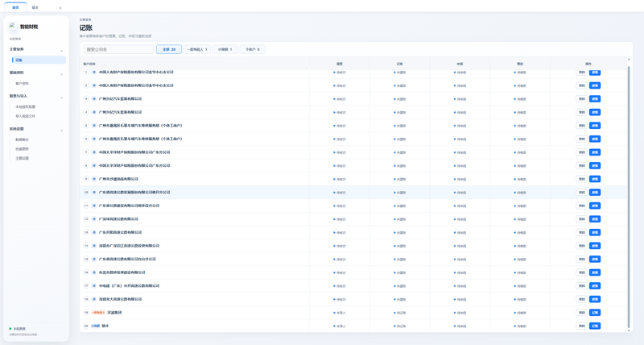Screen dimensions: 644x345
Task: Click the company name in row 16
Action: pyautogui.click(x=122, y=272)
